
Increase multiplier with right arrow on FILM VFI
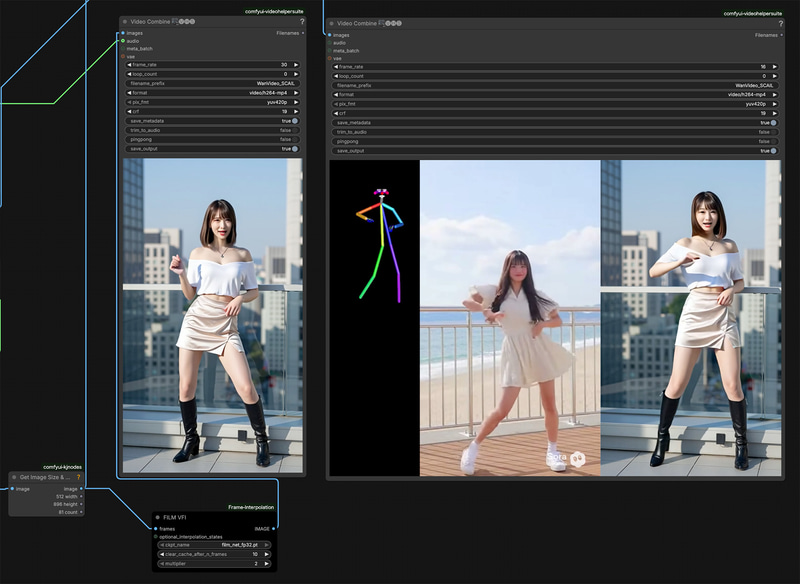(267, 564)
